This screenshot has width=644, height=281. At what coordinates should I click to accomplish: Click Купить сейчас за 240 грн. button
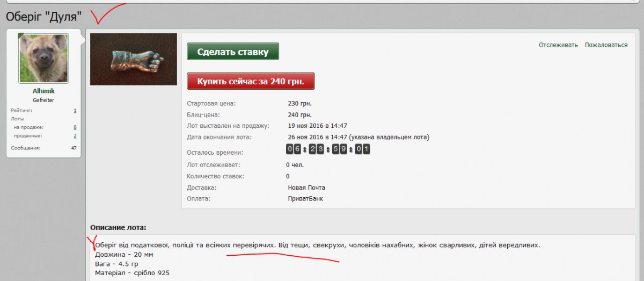point(251,81)
